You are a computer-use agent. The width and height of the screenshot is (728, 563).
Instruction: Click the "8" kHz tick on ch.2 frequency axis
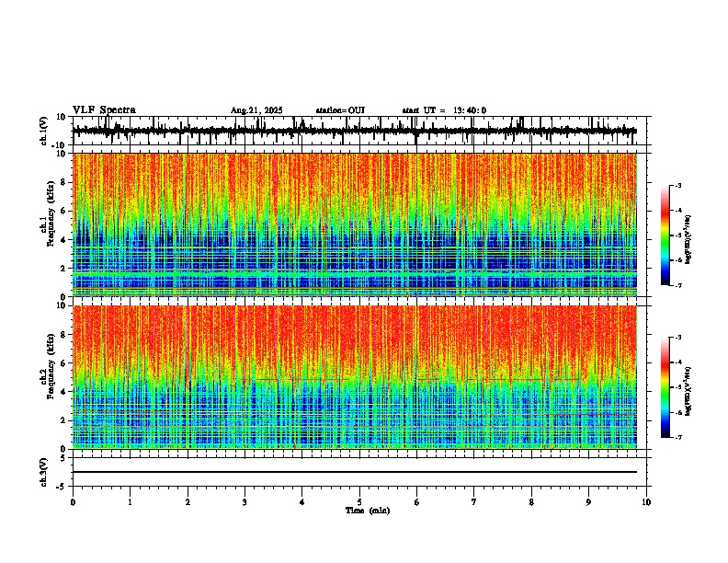(x=64, y=335)
